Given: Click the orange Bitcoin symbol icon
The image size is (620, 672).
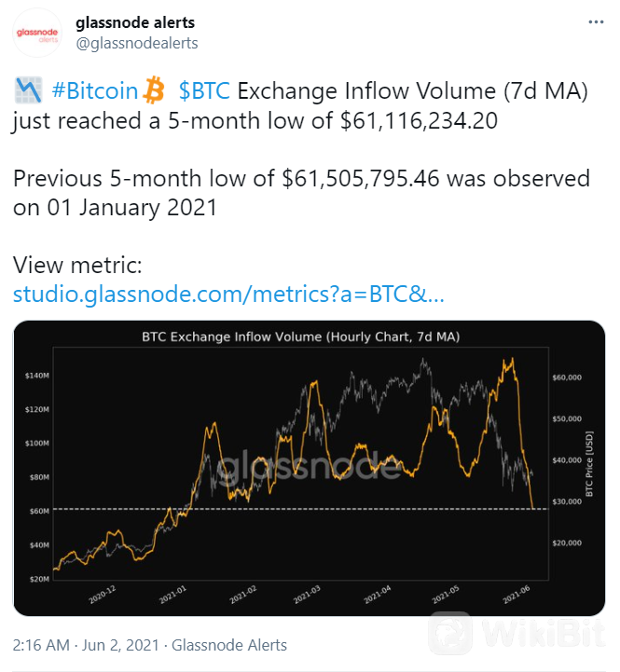Looking at the screenshot, I should click(x=154, y=90).
